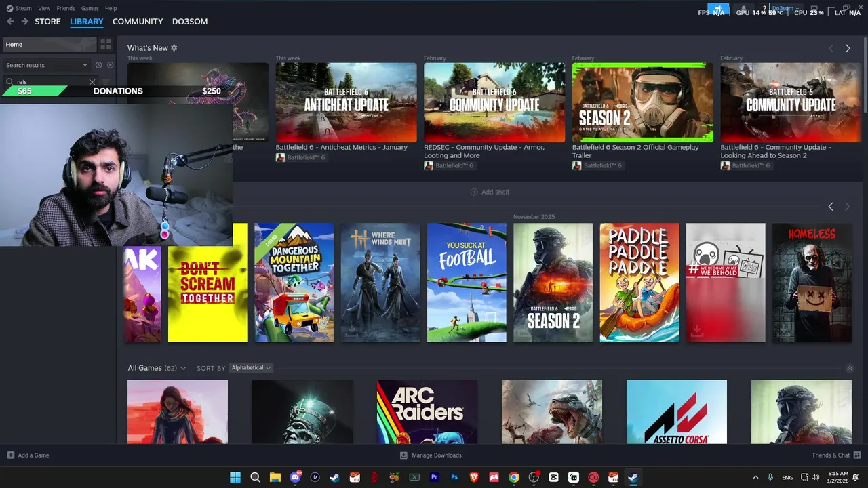Click the Add a Game button
Screen dimensions: 868x488
(28, 455)
